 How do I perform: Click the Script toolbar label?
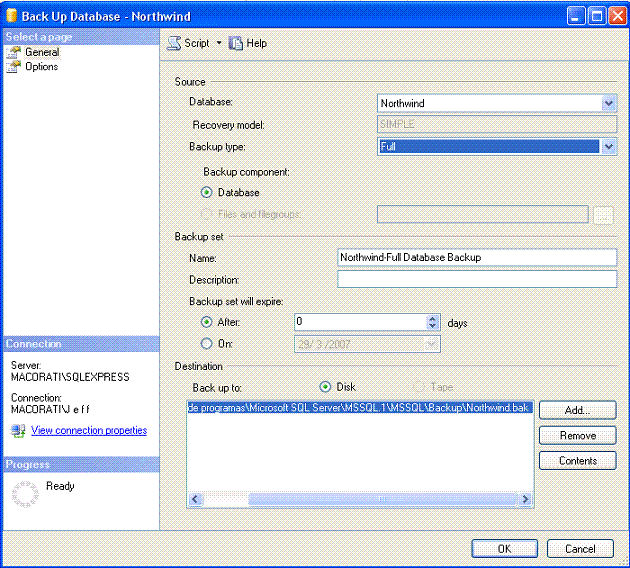click(x=196, y=43)
